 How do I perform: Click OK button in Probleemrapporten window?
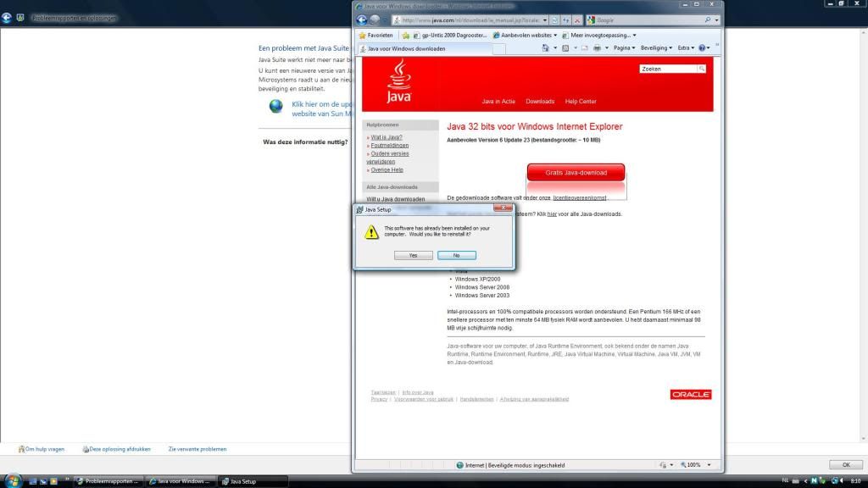coord(846,465)
